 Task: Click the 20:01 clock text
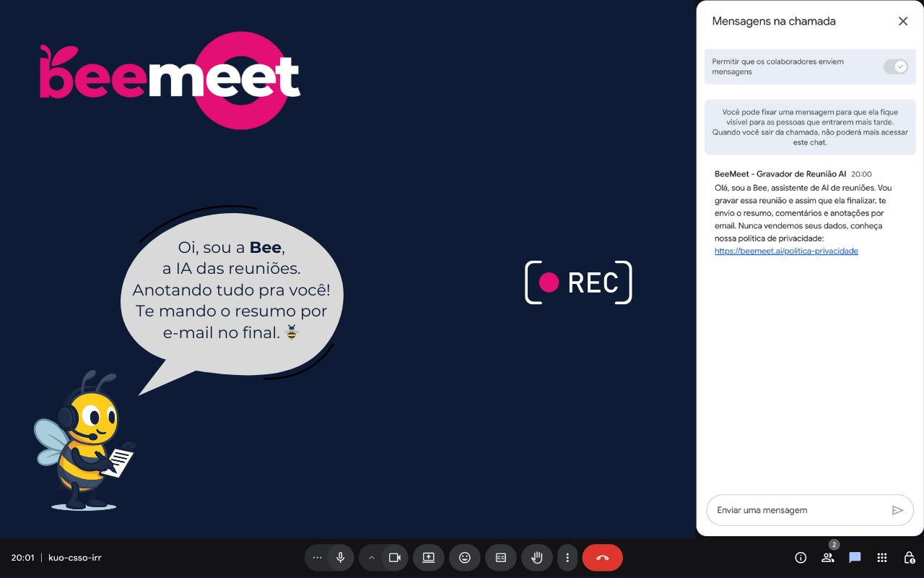tap(22, 558)
